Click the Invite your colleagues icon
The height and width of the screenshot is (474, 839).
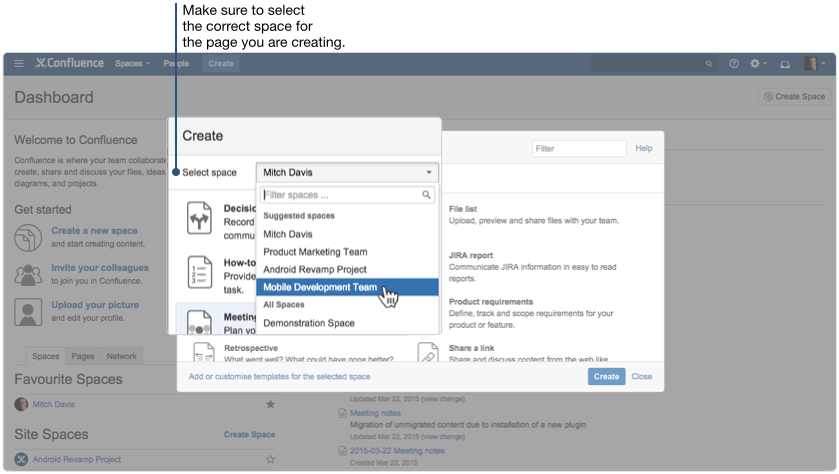pyautogui.click(x=28, y=275)
